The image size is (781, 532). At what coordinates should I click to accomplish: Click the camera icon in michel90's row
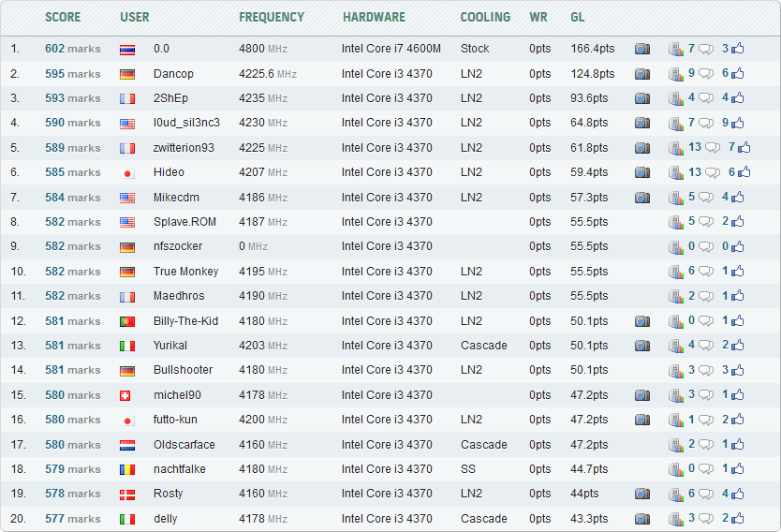click(642, 395)
